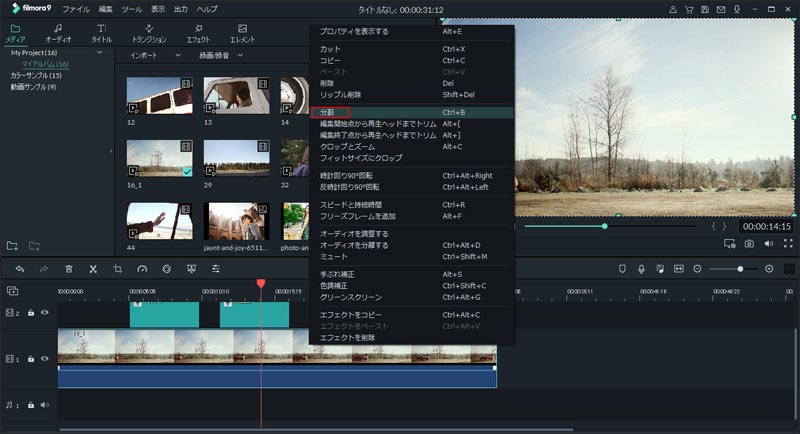Select 動画サンプル (9) in the library
The height and width of the screenshot is (434, 800).
click(x=34, y=87)
